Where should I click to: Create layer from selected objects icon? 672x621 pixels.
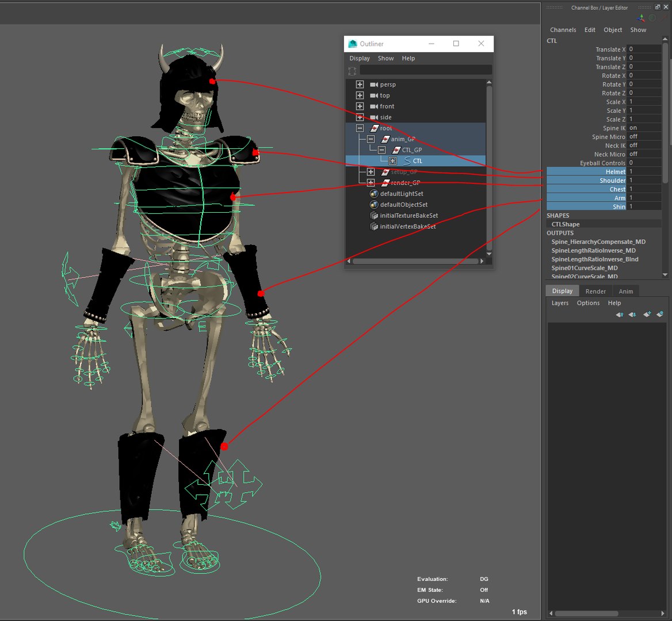point(660,315)
